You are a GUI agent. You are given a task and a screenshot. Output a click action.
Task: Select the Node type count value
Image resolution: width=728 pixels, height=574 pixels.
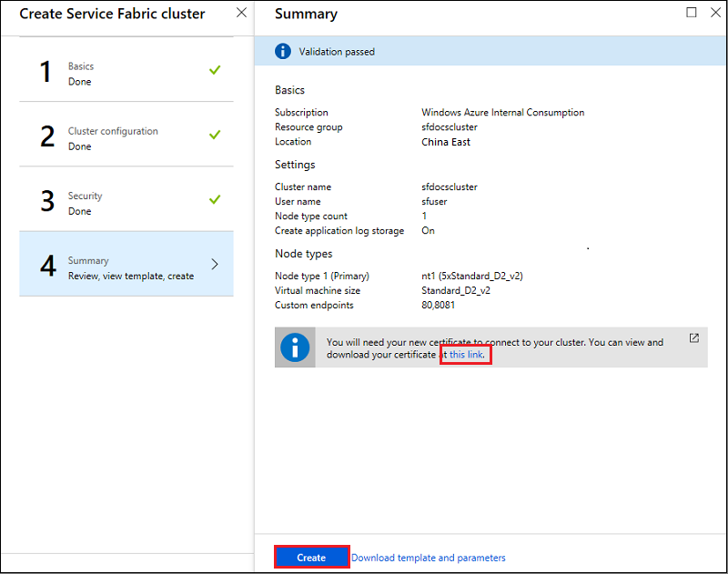point(424,217)
